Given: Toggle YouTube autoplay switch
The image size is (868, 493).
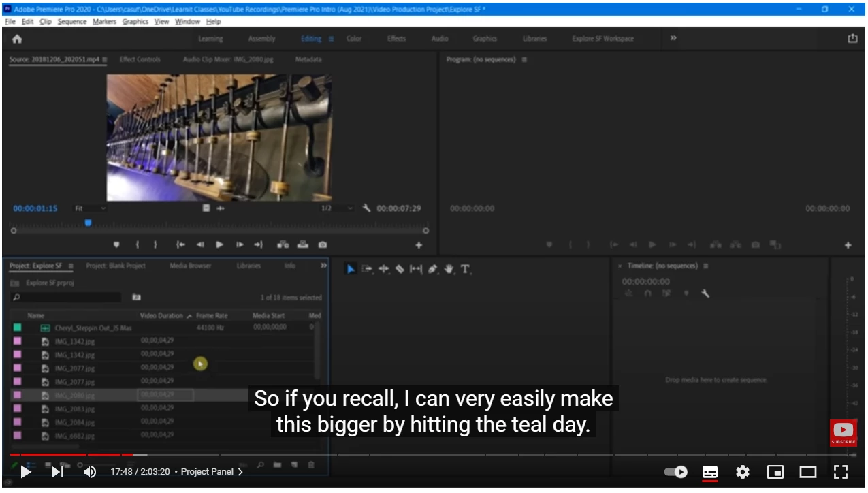Looking at the screenshot, I should pyautogui.click(x=675, y=472).
